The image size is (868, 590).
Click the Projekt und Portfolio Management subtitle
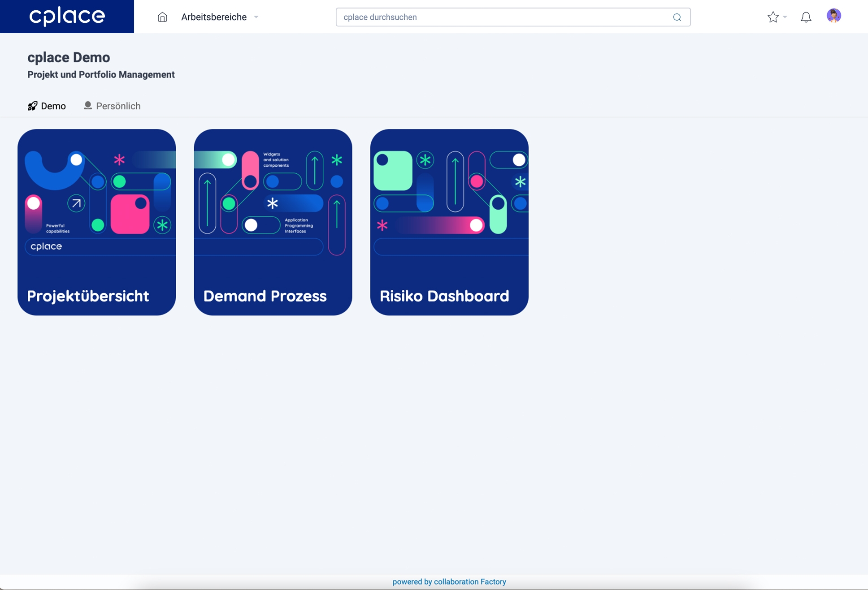click(101, 75)
